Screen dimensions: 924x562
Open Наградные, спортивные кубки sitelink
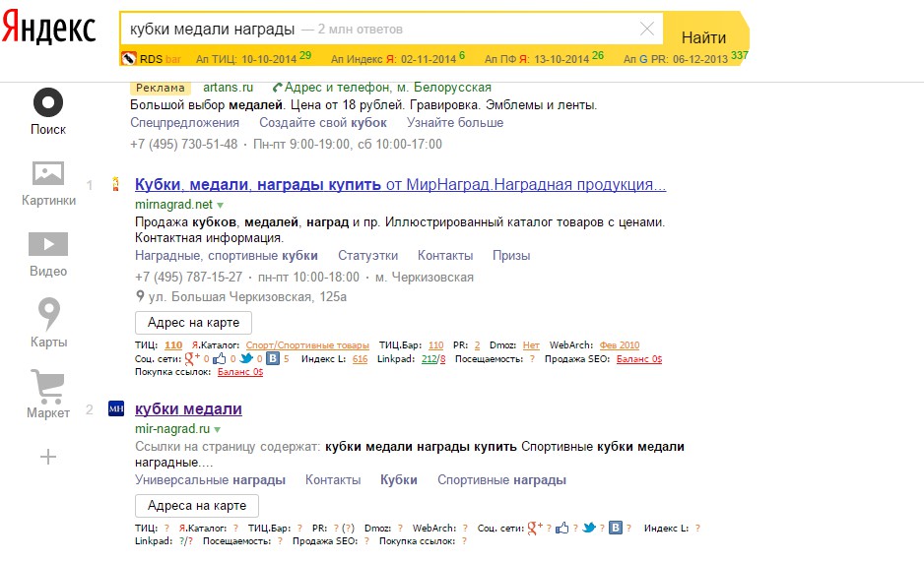click(x=227, y=255)
